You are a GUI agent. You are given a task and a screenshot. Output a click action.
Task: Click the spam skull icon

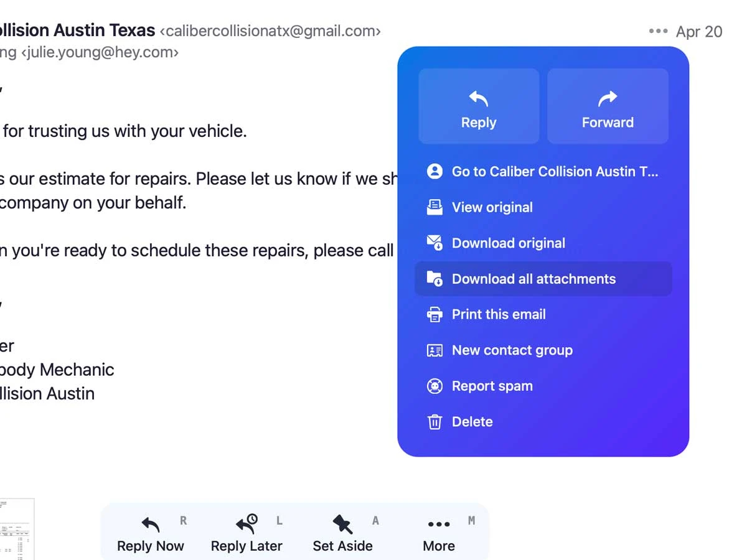(x=435, y=386)
